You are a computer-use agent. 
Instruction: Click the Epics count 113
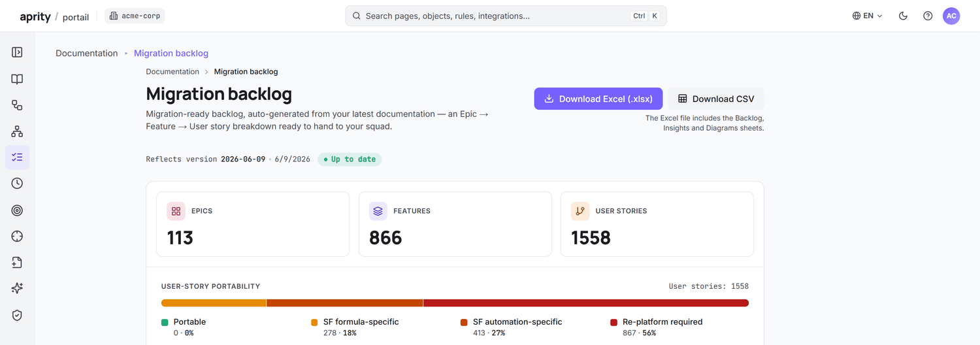(180, 238)
